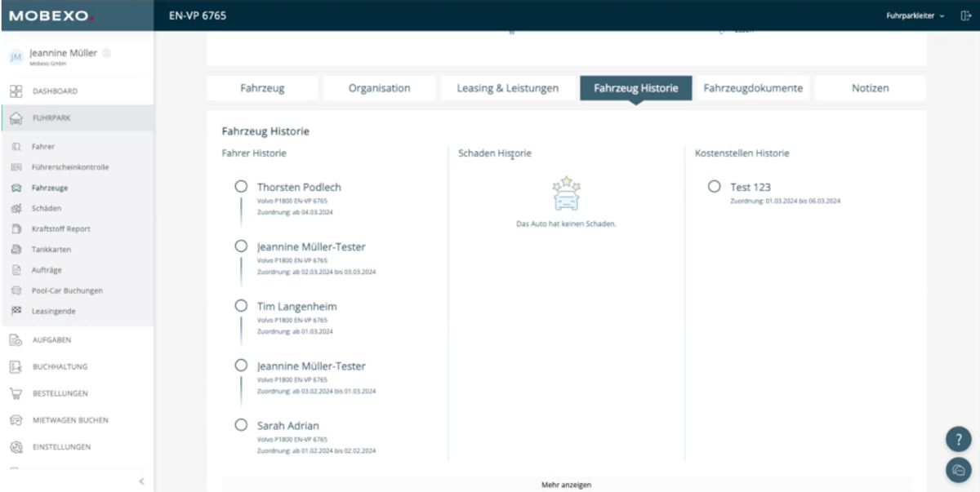
Task: Switch to the Leasing & Leistungen tab
Action: [x=508, y=88]
